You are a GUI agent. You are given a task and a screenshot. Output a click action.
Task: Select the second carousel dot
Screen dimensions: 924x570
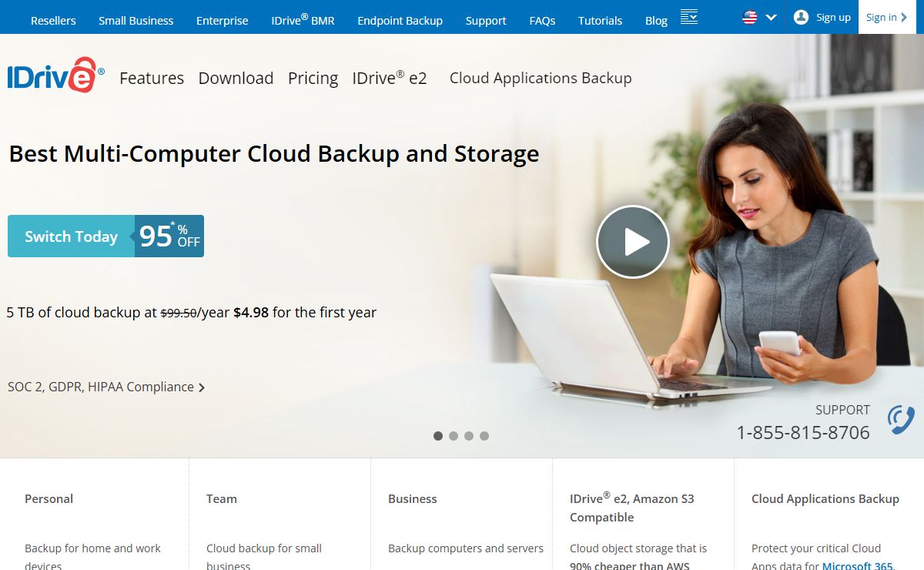[454, 436]
